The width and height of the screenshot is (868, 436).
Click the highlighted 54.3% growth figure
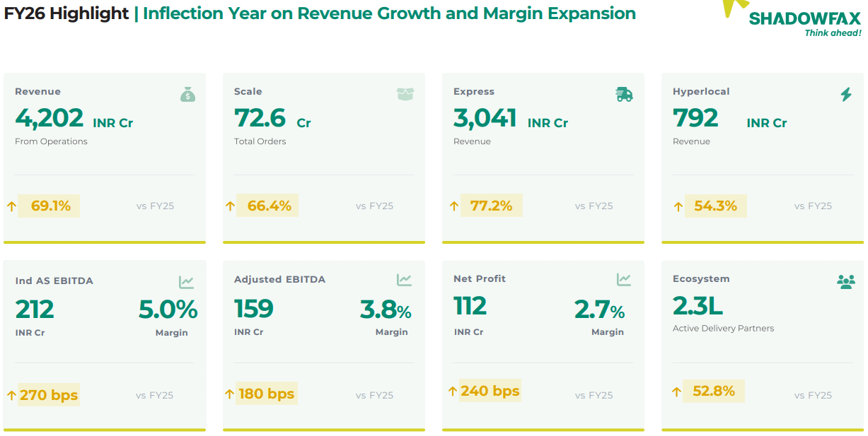tap(715, 206)
